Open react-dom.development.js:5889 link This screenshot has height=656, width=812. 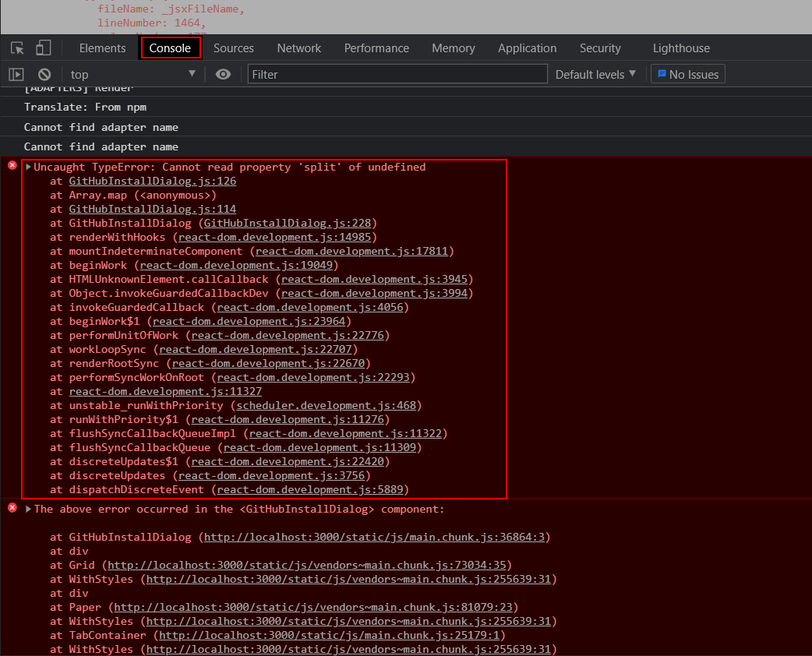point(310,489)
